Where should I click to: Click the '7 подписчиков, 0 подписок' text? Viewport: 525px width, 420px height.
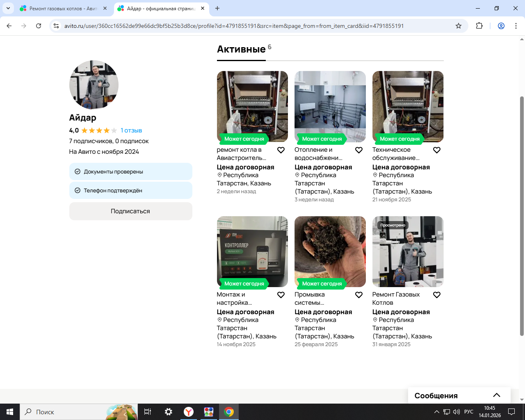[109, 141]
